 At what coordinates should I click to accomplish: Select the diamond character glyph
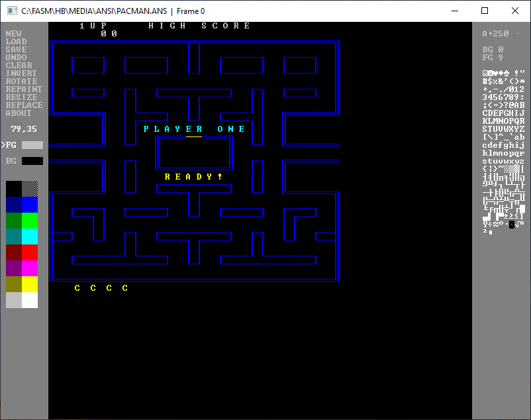coord(501,73)
